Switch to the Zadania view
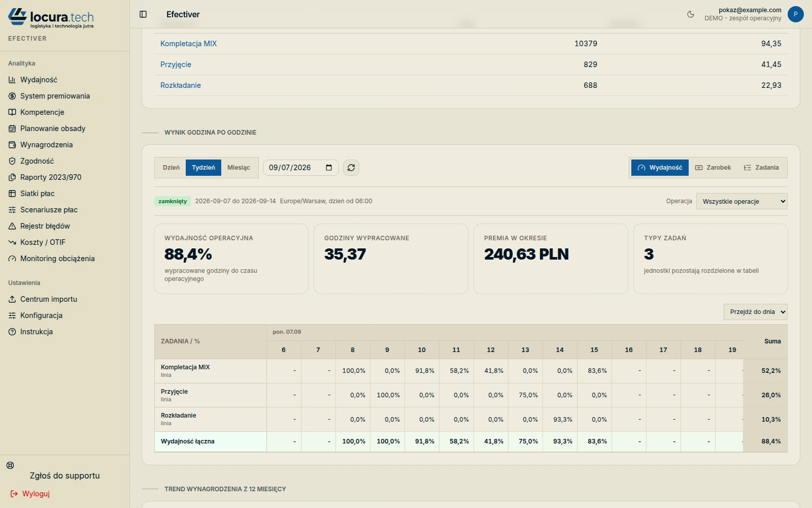 click(x=761, y=168)
